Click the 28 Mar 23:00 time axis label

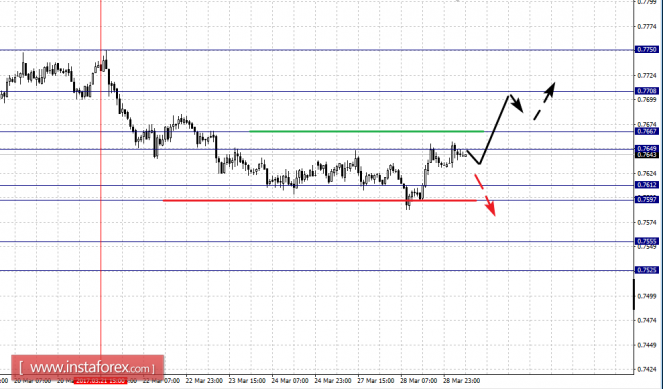461,381
